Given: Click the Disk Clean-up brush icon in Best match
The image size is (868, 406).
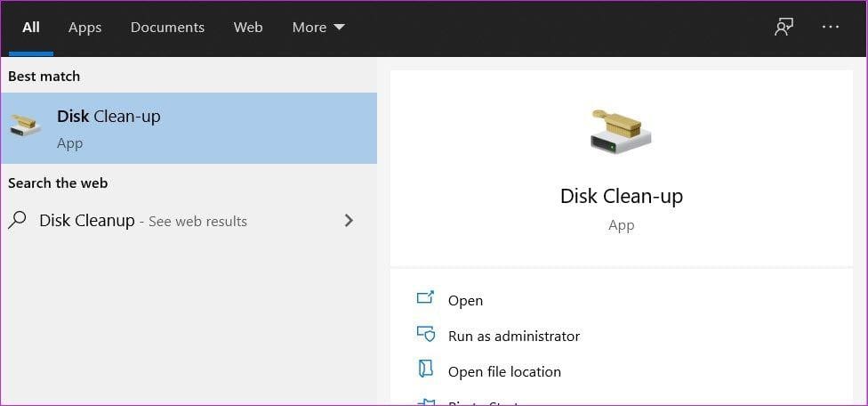Looking at the screenshot, I should point(25,126).
